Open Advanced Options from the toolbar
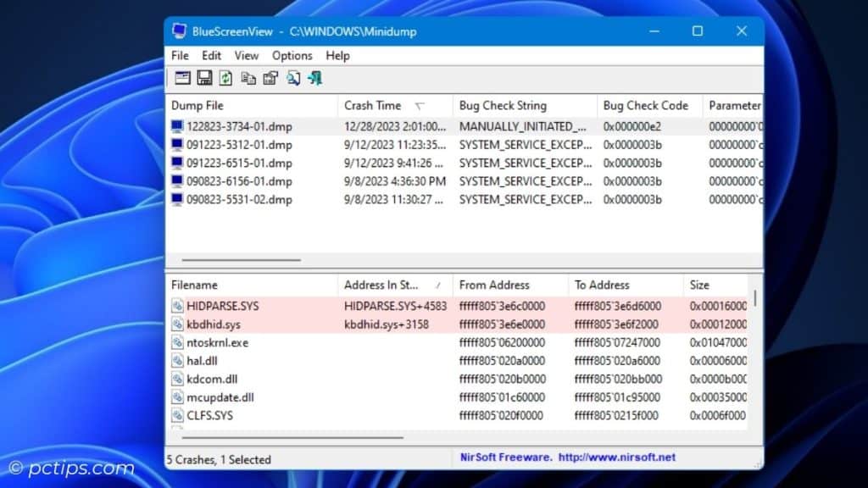Screen dimensions: 868x488 pos(182,78)
